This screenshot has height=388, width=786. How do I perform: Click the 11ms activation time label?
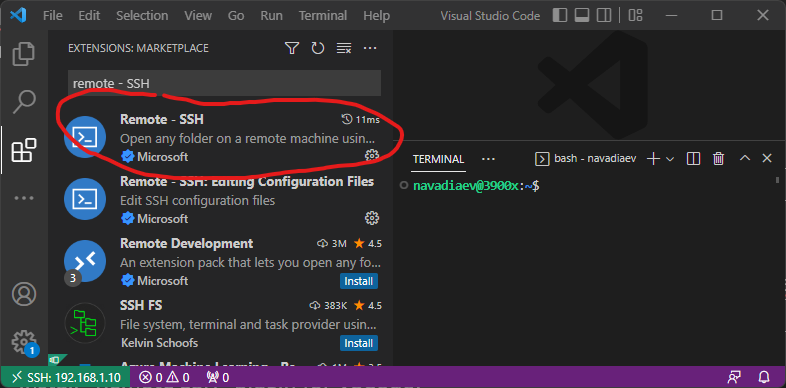(x=360, y=119)
